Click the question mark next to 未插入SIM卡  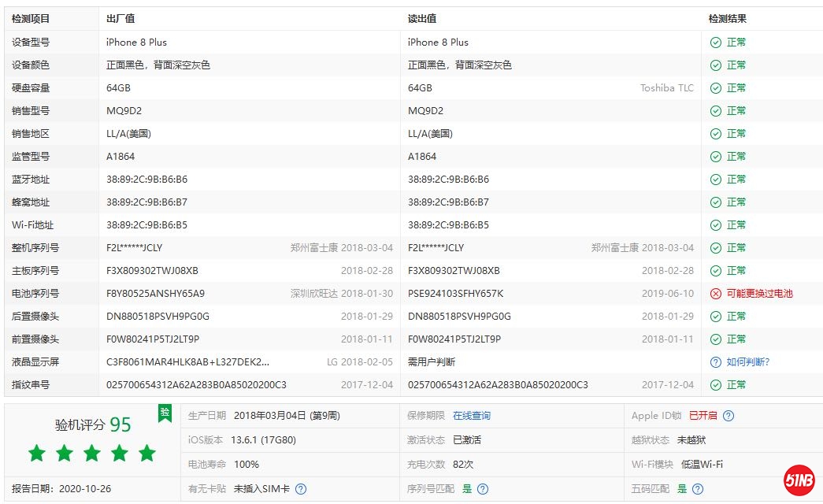tap(300, 489)
